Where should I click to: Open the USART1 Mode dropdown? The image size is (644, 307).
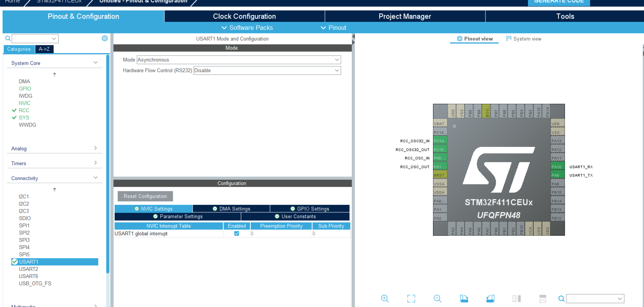[239, 60]
